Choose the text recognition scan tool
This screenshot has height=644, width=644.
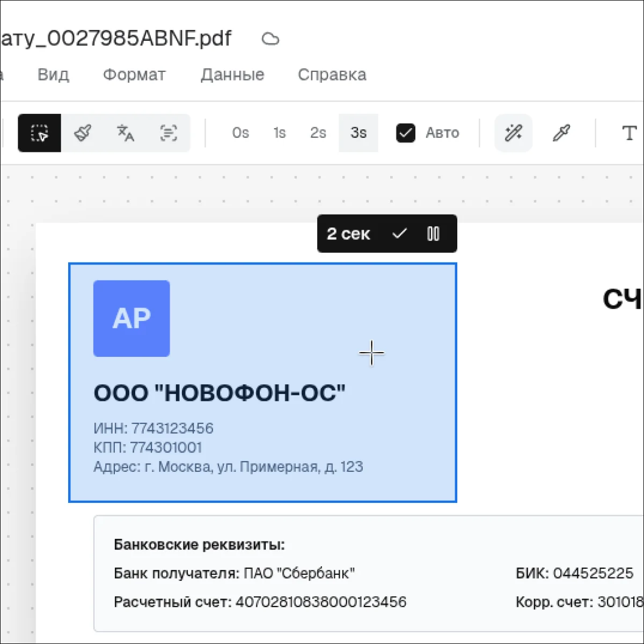point(169,133)
